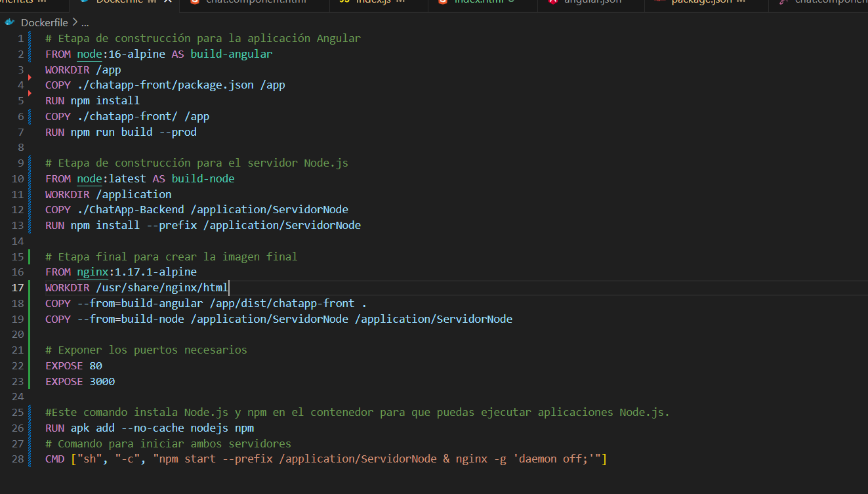The height and width of the screenshot is (494, 868).
Task: Click the CMD keyword on line 28
Action: [x=54, y=459]
